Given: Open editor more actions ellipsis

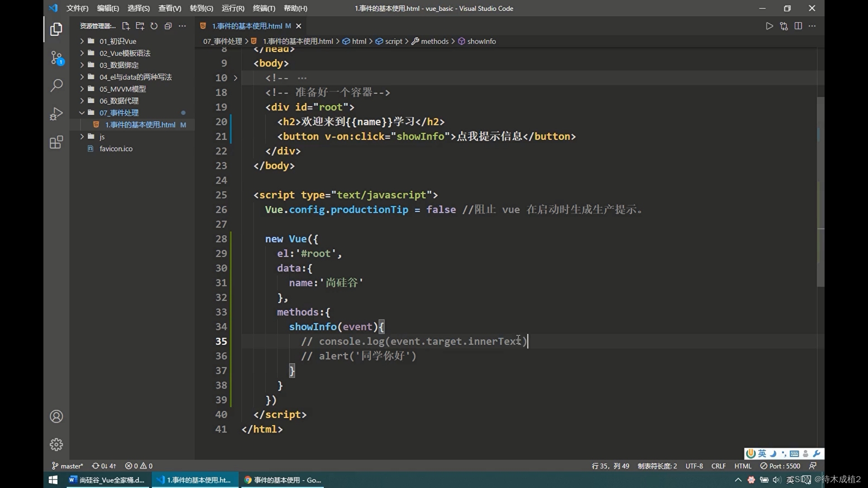Looking at the screenshot, I should (812, 26).
